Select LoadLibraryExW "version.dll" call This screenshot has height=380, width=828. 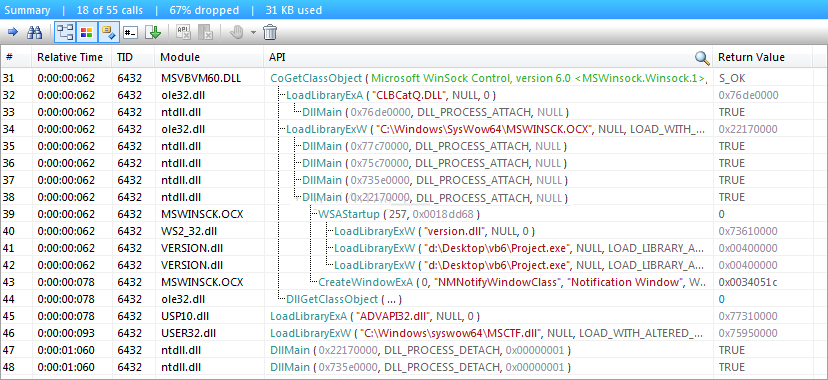[414, 231]
